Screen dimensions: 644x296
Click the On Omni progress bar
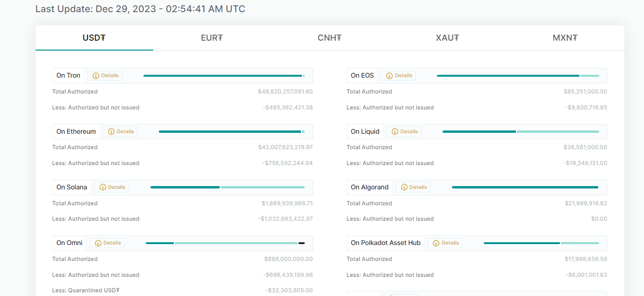click(225, 243)
